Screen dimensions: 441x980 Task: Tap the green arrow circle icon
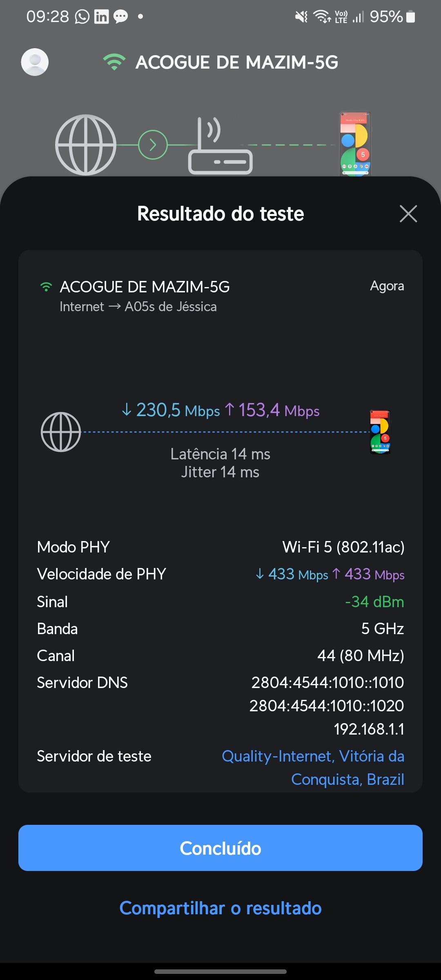click(153, 145)
